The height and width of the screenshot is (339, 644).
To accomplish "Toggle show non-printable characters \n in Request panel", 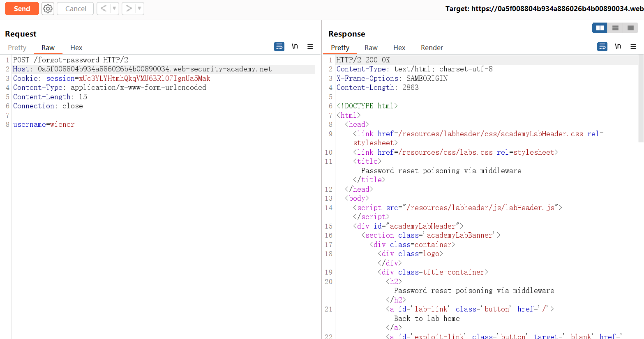I will pos(295,46).
